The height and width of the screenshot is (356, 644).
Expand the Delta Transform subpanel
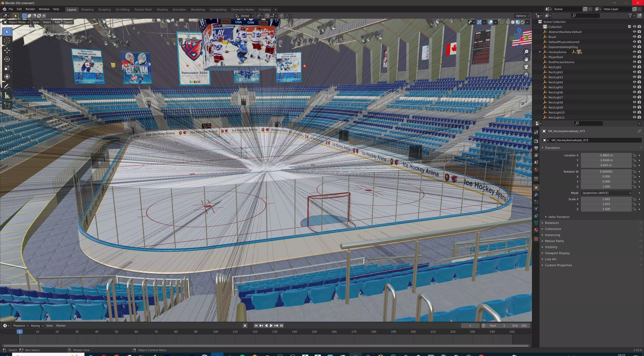pyautogui.click(x=559, y=217)
